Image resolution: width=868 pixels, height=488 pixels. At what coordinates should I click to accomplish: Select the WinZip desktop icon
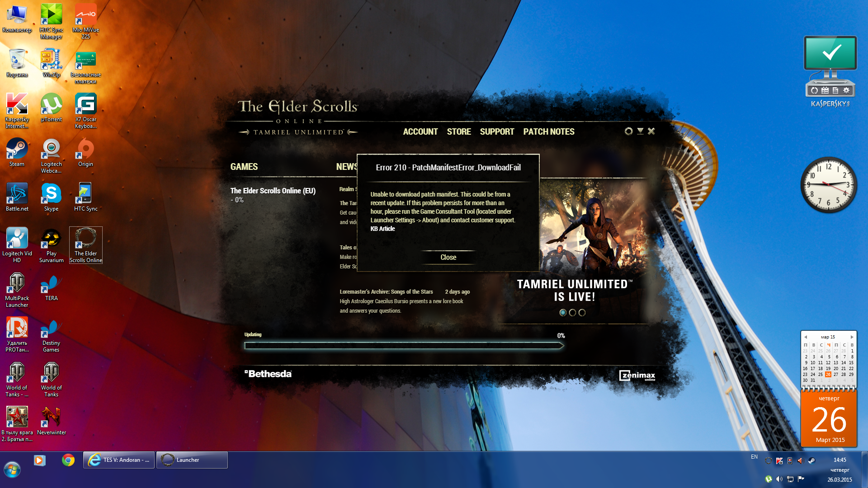52,63
